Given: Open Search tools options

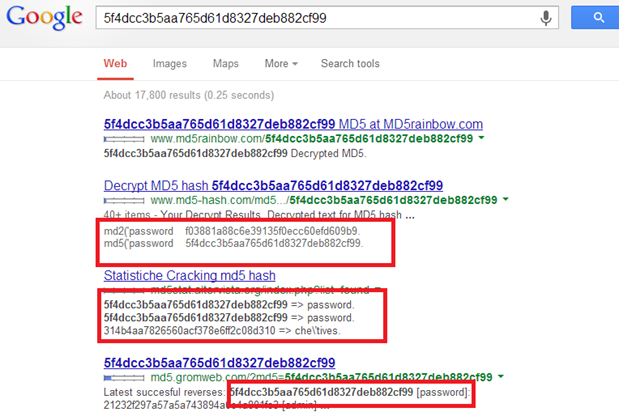Looking at the screenshot, I should click(350, 64).
